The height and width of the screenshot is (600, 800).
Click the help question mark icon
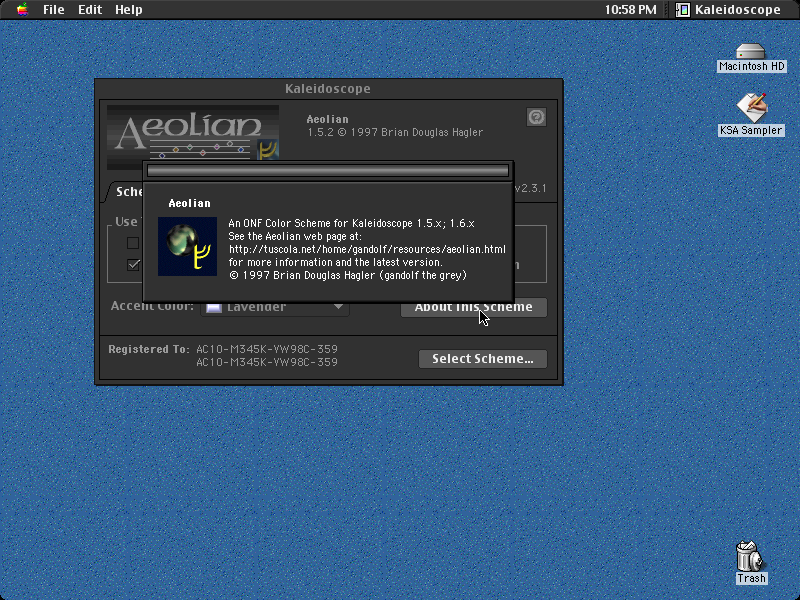click(x=536, y=117)
